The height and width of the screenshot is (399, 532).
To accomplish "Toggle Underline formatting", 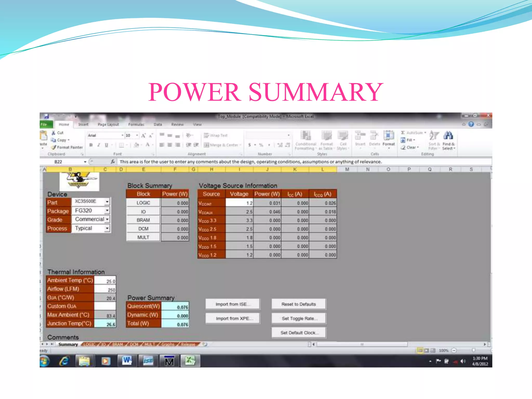I will 106,145.
